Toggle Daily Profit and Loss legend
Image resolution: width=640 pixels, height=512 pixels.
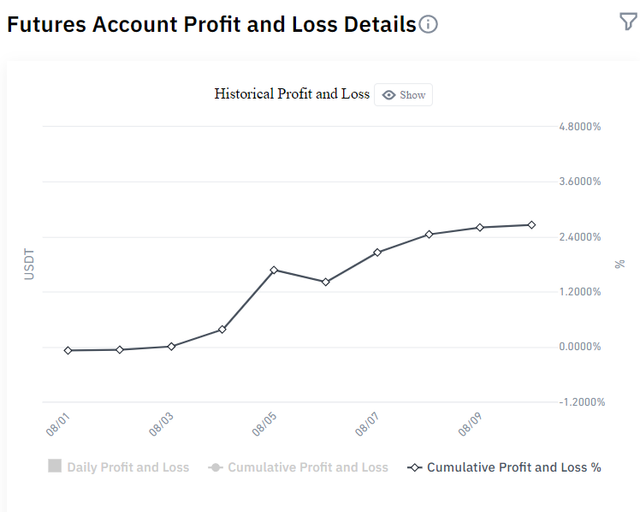119,467
